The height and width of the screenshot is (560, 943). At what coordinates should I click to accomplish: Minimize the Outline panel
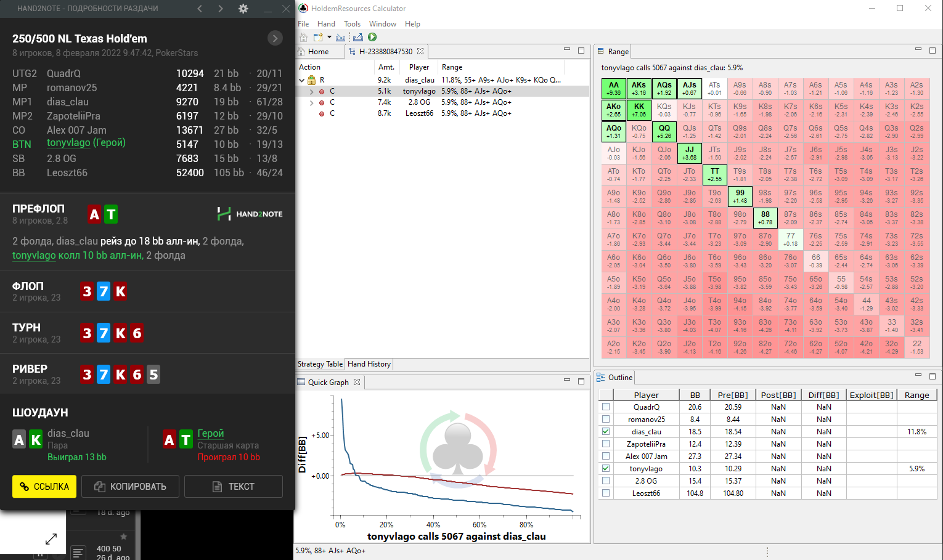(918, 375)
